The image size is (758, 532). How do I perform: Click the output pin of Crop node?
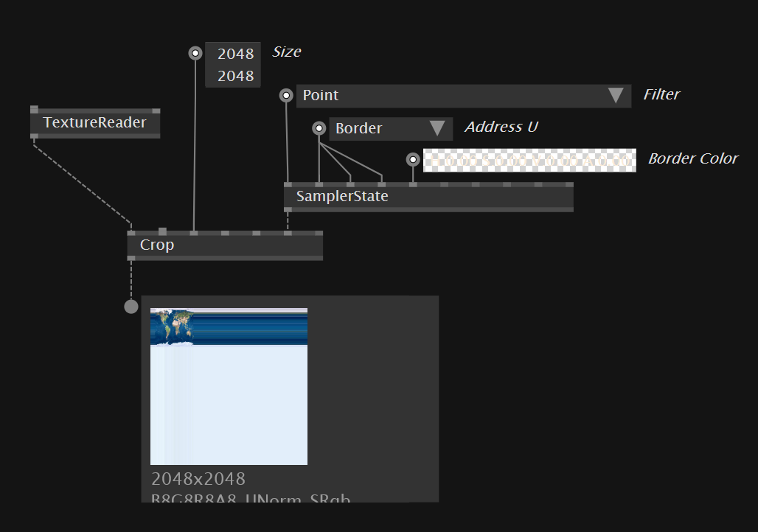coord(131,259)
